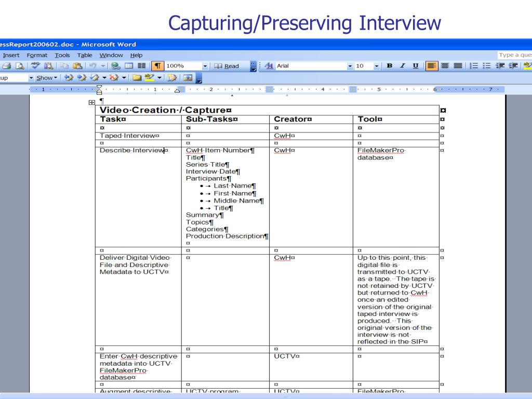Open the Table menu
Screen dimensions: 532x399
(85, 55)
